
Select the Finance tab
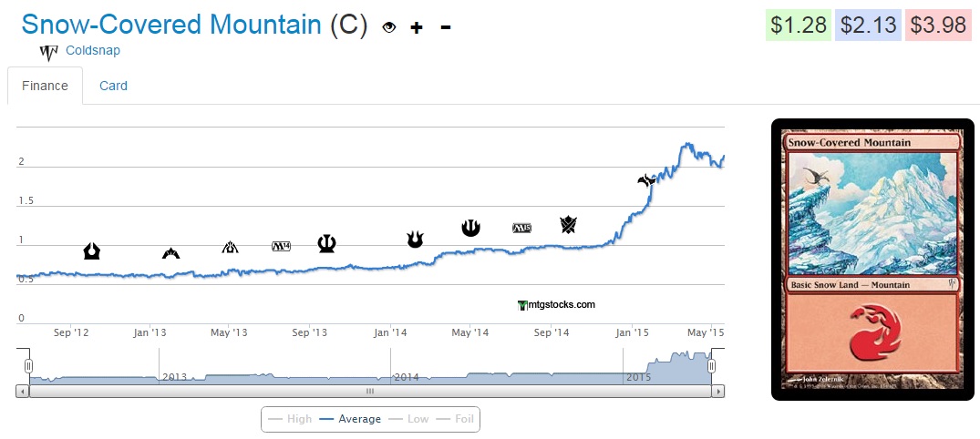(x=45, y=86)
